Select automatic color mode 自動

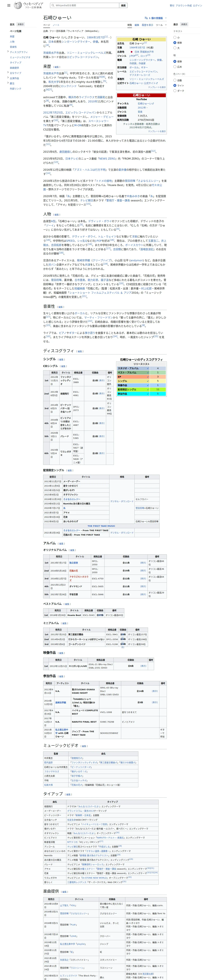point(175,80)
